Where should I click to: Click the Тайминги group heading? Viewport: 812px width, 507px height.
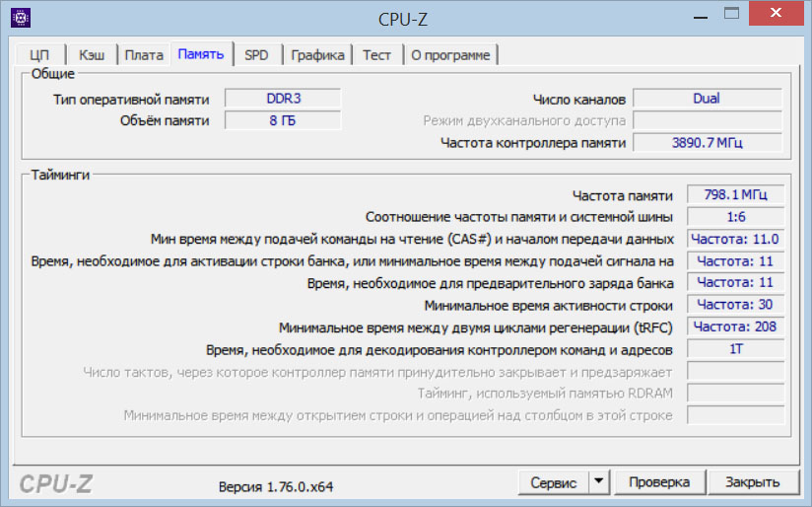click(x=60, y=175)
